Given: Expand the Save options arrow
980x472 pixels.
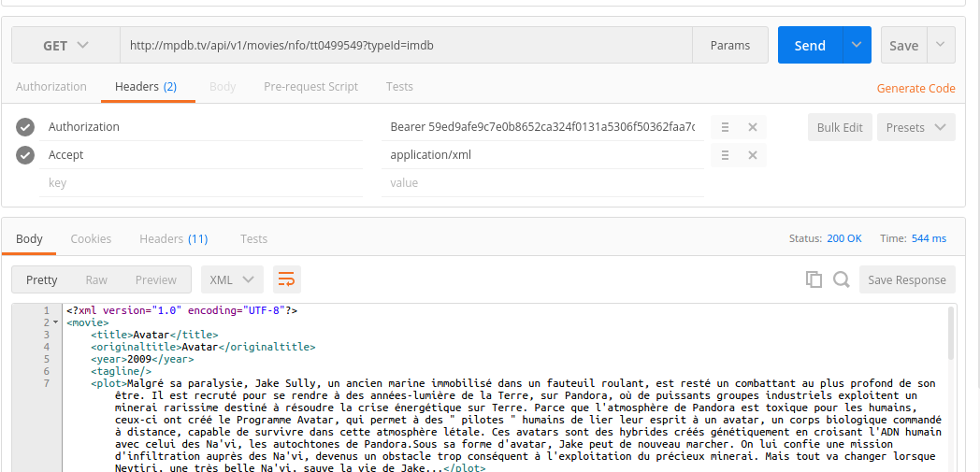Looking at the screenshot, I should pos(941,46).
